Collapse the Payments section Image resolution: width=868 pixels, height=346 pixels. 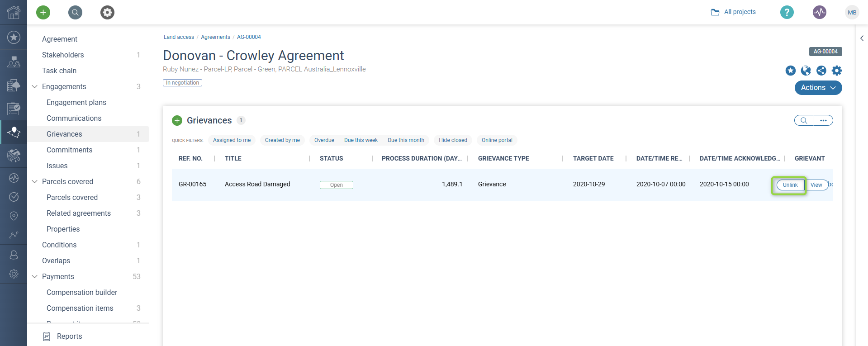34,276
